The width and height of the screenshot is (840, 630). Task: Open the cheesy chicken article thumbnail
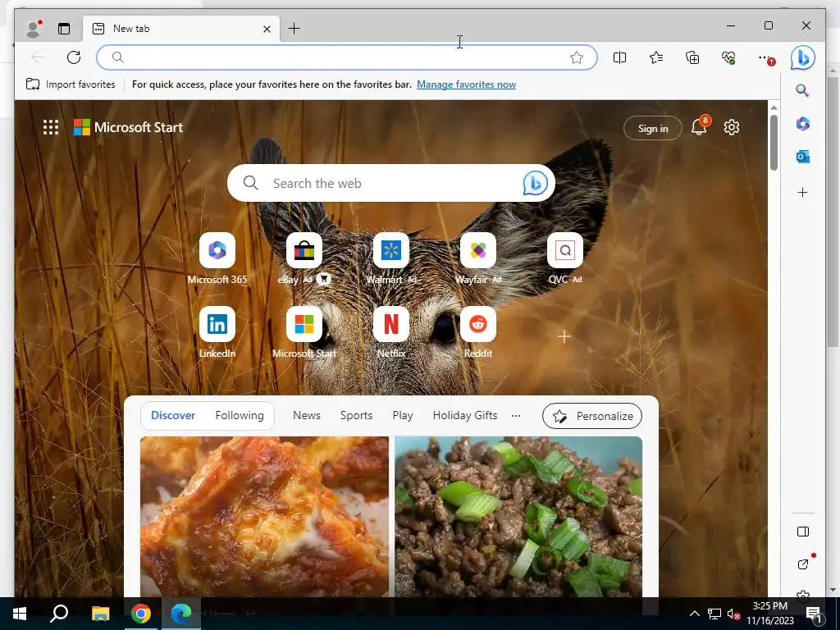coord(265,517)
